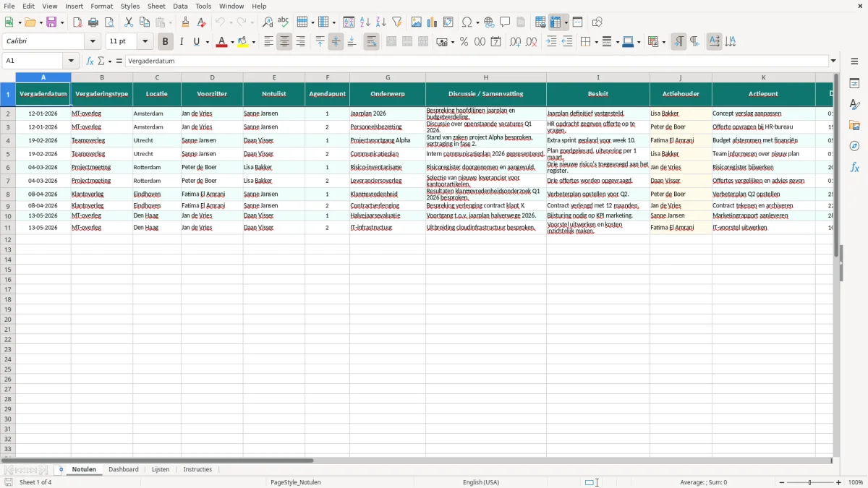
Task: Switch to the Instructies sheet tab
Action: pos(197,469)
